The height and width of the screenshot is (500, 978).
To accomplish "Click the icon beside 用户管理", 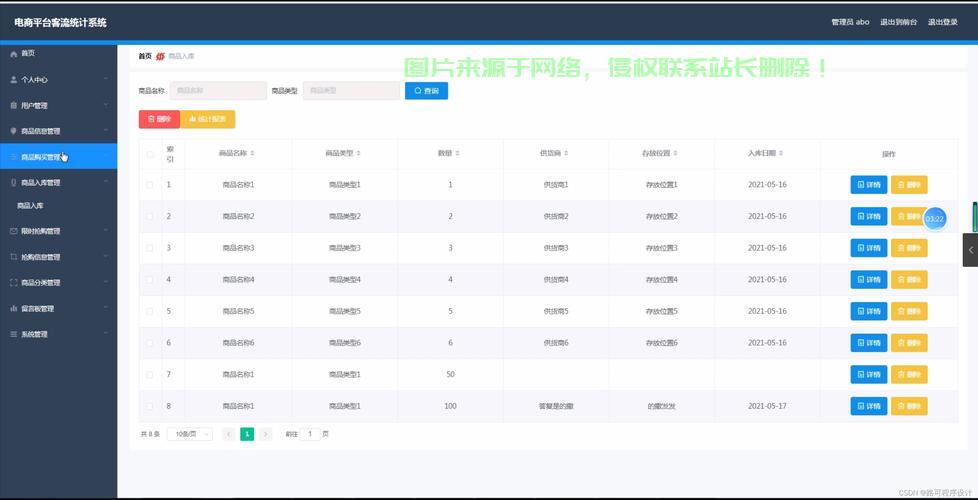I will pos(14,106).
